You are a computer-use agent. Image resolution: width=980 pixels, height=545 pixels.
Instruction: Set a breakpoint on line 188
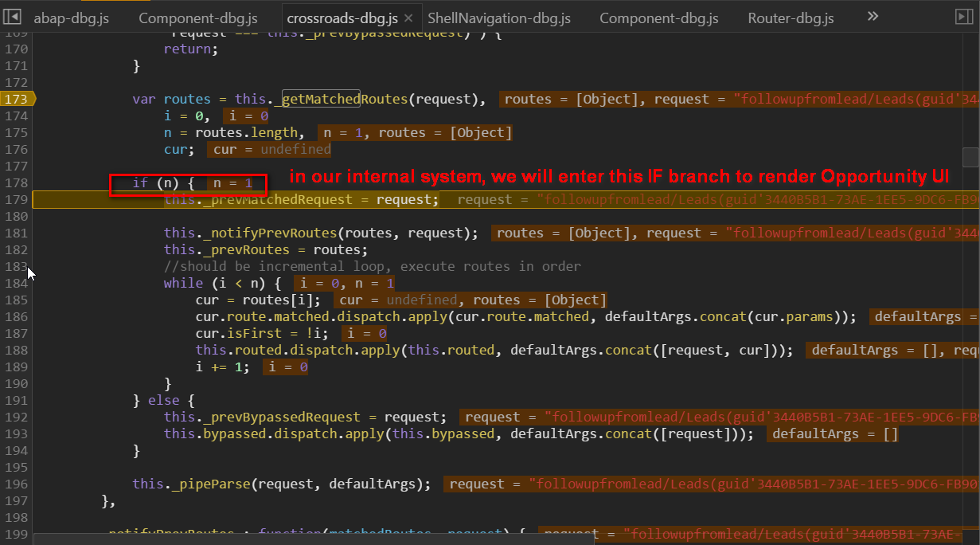[16, 351]
